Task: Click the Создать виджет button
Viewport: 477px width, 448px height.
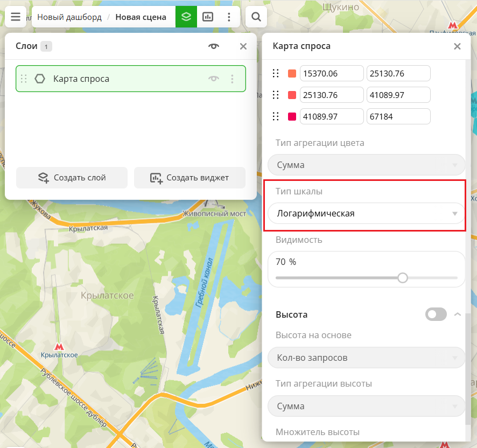Action: pyautogui.click(x=190, y=178)
